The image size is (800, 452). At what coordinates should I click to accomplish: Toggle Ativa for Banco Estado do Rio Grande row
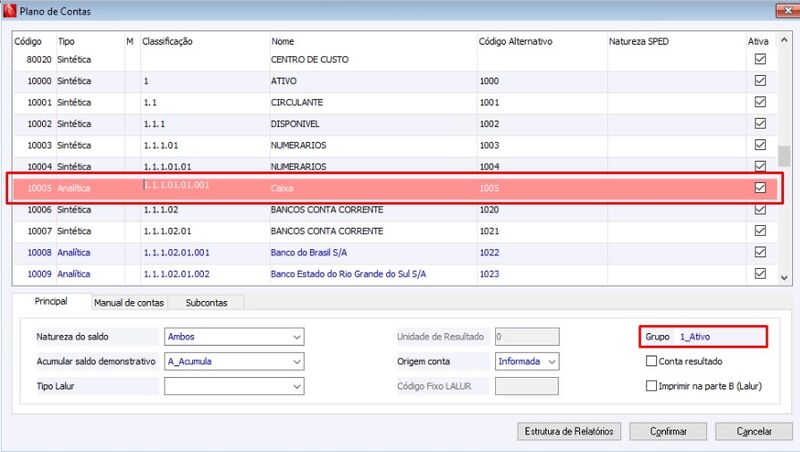[x=760, y=273]
